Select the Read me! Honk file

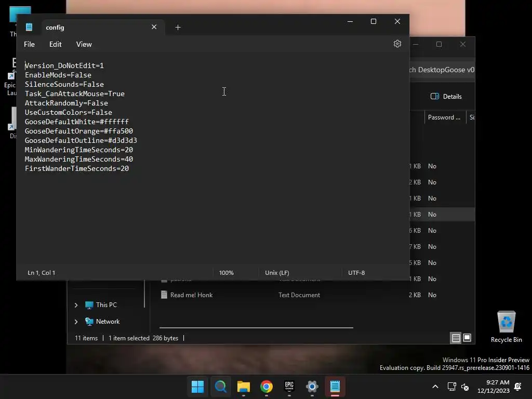[191, 295]
